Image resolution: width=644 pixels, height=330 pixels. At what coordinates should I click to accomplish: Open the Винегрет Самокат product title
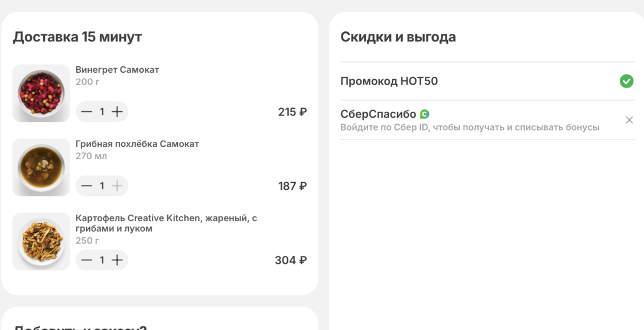point(117,70)
